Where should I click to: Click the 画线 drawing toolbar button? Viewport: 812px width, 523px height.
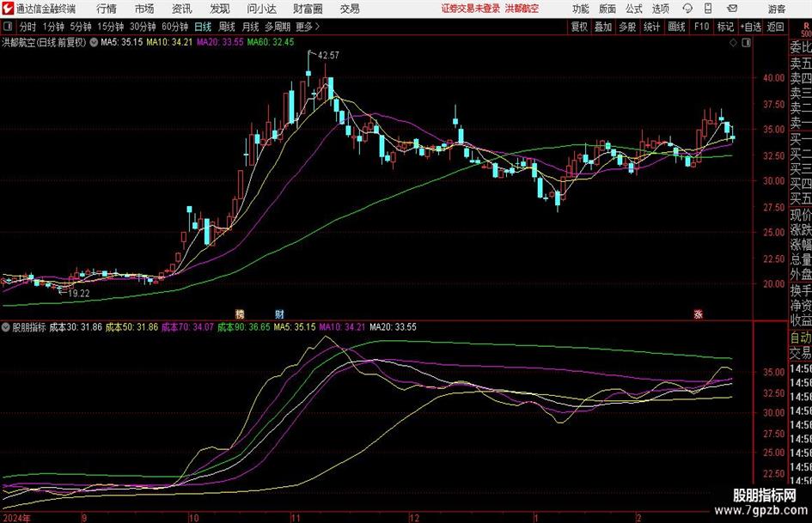(677, 27)
